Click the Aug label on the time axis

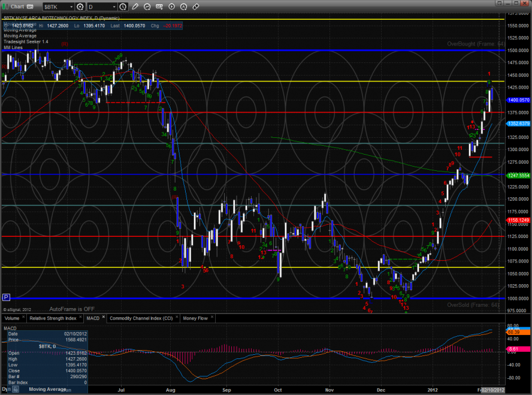coord(170,390)
